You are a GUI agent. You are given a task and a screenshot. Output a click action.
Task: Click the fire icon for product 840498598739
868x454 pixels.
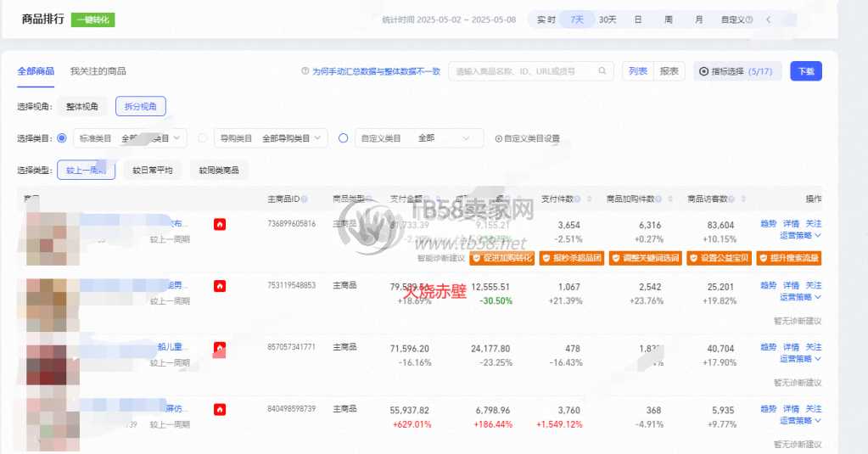click(x=220, y=409)
